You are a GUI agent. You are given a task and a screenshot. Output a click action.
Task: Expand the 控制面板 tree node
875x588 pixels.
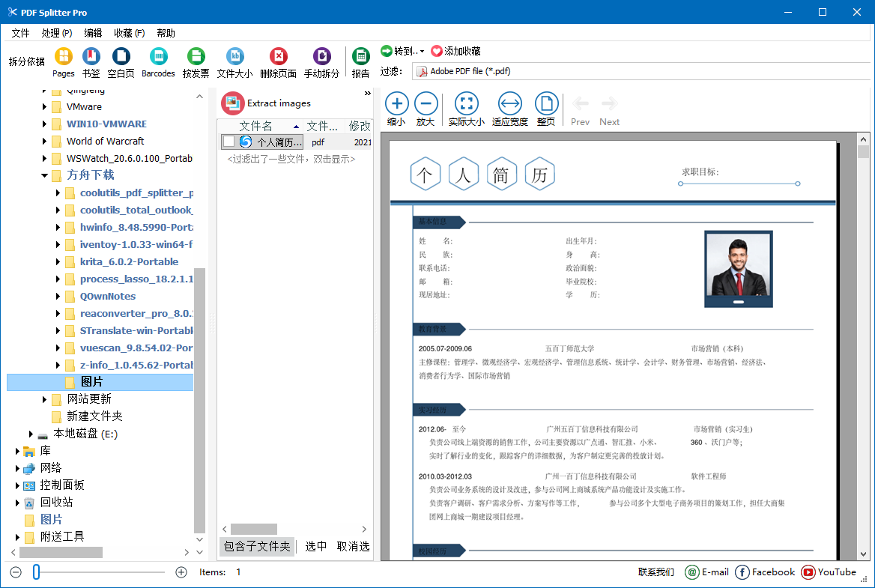17,485
